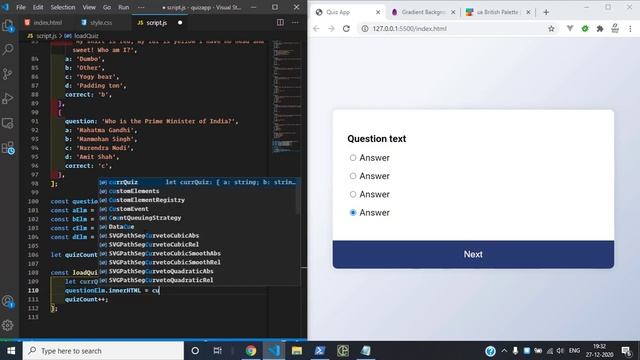640x360 pixels.
Task: Select the third Answer radio button
Action: click(353, 194)
